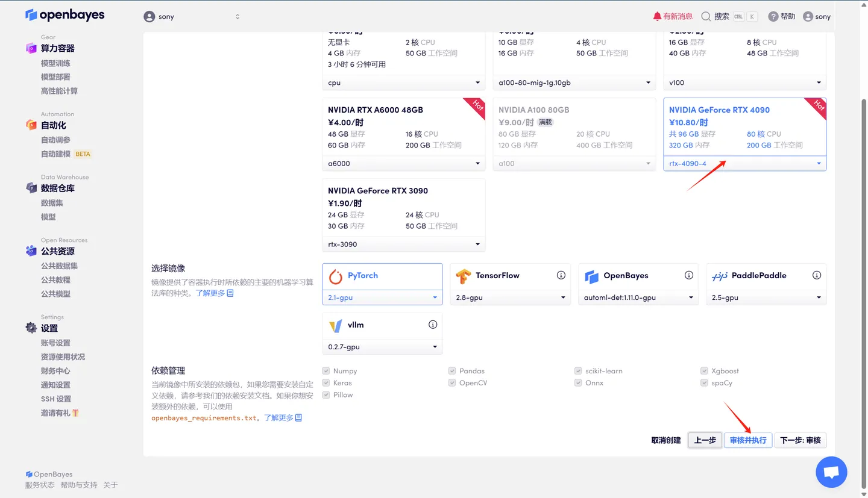Click the 上一步 button

(x=705, y=440)
